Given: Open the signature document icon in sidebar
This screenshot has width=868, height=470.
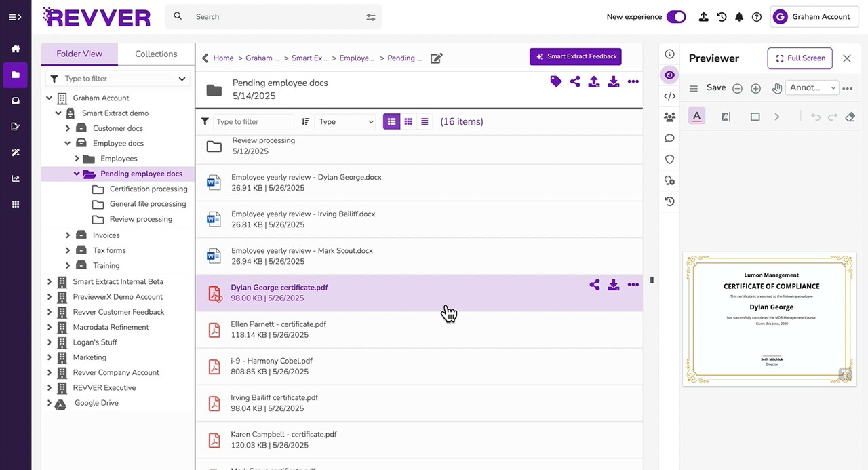Looking at the screenshot, I should pyautogui.click(x=16, y=126).
